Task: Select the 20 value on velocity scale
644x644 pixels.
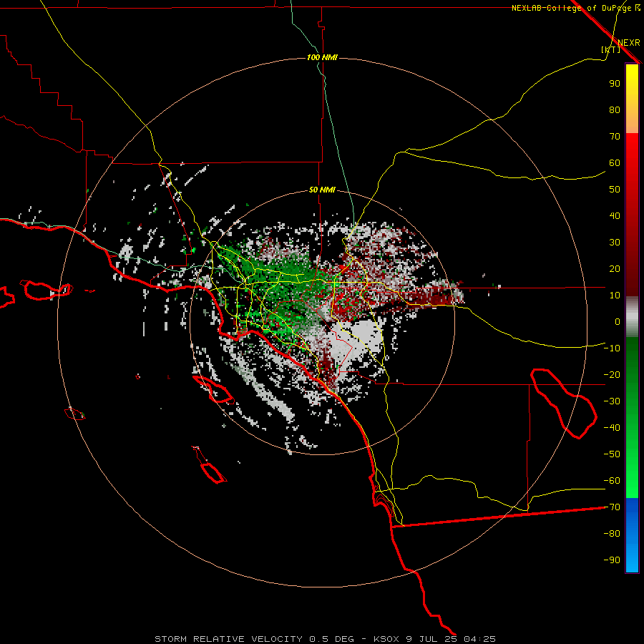Action: (615, 269)
